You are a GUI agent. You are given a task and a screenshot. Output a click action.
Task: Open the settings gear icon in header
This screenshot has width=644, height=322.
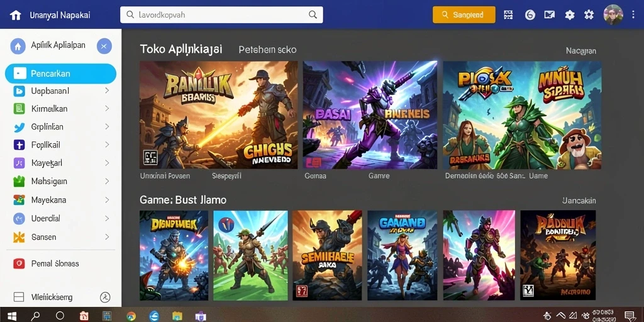(570, 15)
